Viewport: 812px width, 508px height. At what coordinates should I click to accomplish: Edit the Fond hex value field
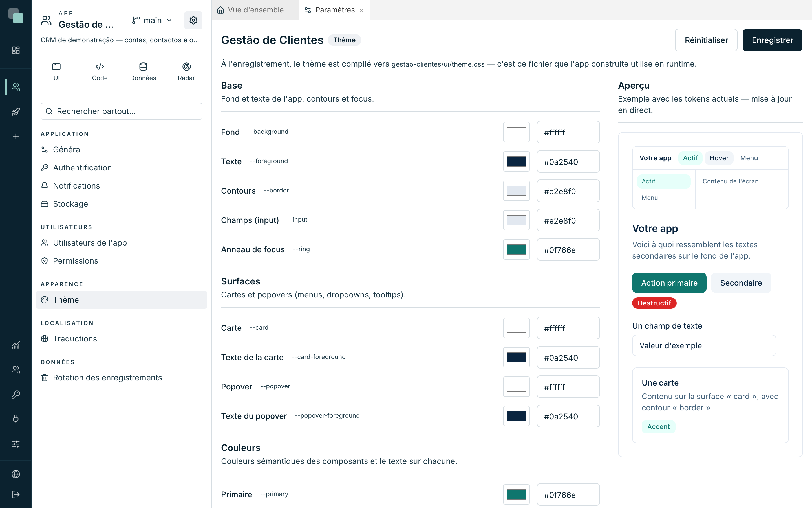tap(568, 132)
